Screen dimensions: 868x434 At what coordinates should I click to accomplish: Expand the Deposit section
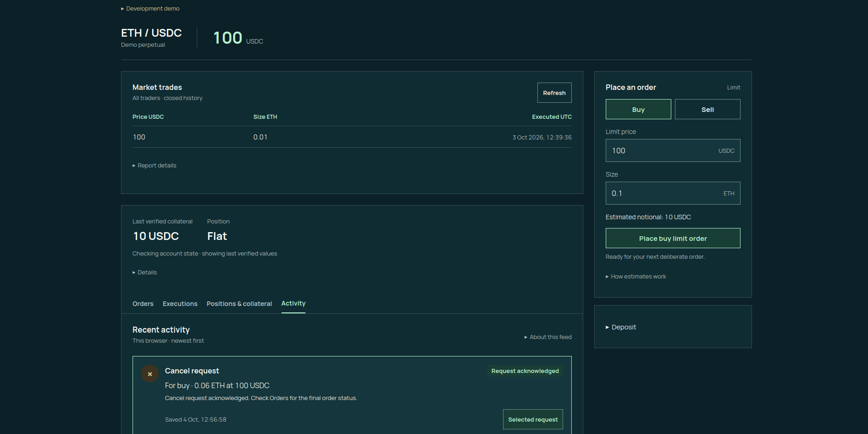coord(621,327)
